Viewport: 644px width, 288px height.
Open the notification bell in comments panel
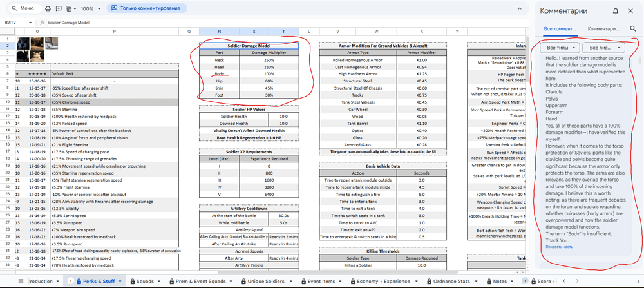615,11
